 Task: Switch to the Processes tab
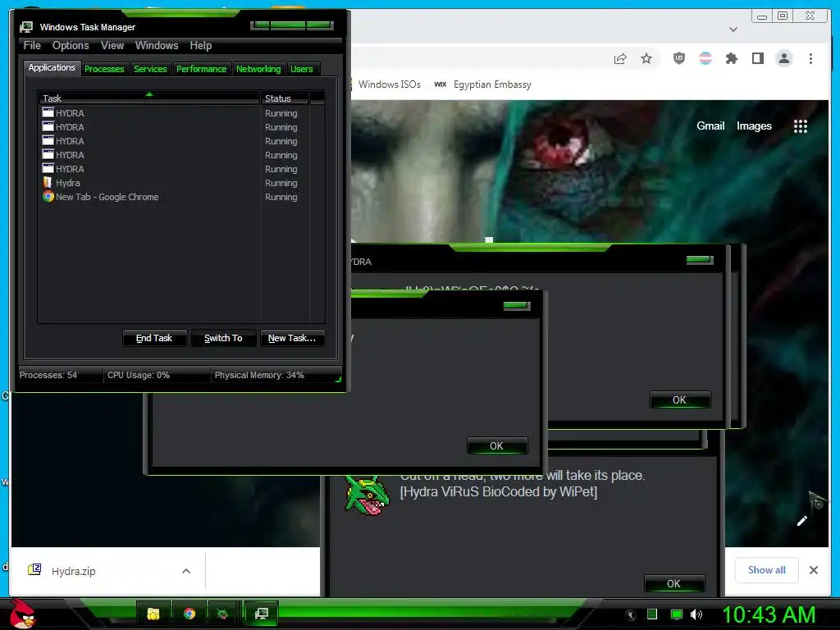[104, 69]
